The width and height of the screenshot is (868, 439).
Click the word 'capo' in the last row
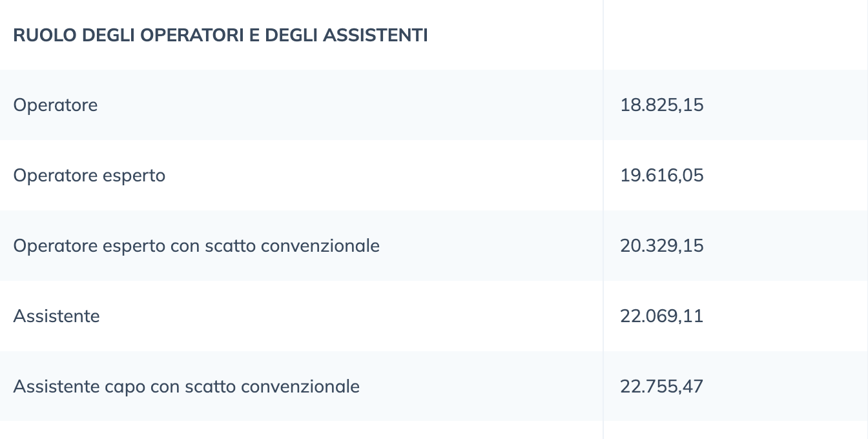(x=125, y=387)
